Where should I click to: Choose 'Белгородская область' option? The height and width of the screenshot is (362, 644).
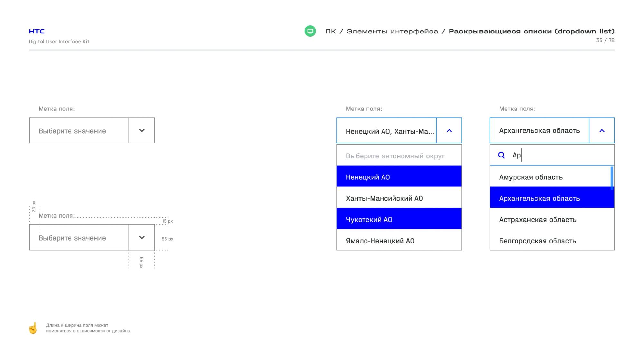(x=552, y=240)
